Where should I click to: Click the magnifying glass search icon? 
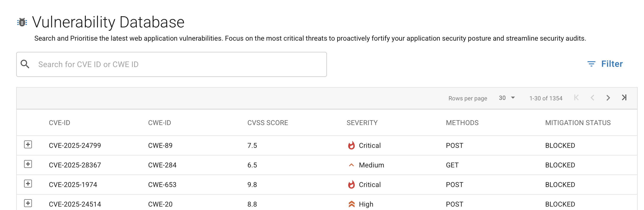pyautogui.click(x=25, y=64)
